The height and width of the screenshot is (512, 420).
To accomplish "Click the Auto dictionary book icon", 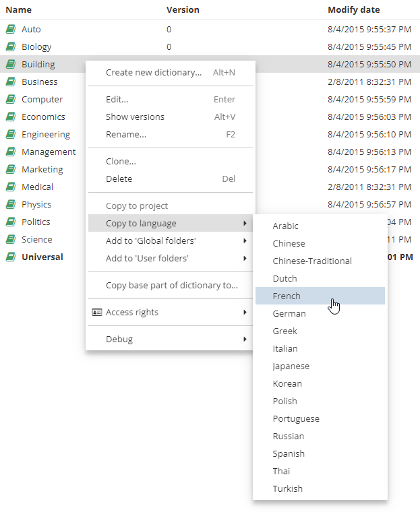I will point(10,30).
